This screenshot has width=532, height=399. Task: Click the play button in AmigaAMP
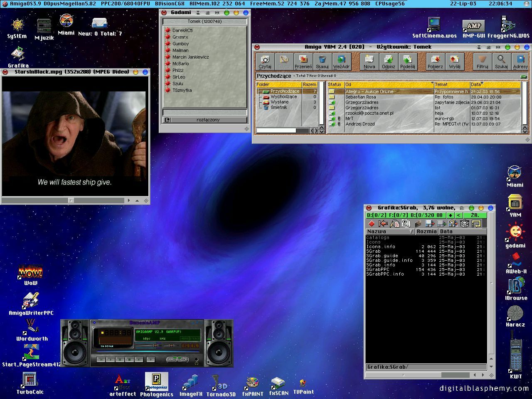pos(110,360)
